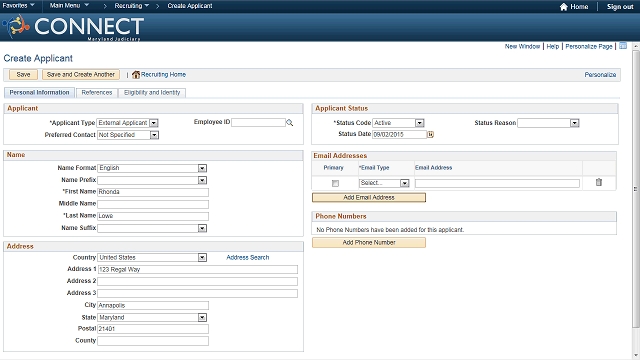Screen dimensions: 640x360
Task: Click the CONNECT Maryland Judiciary logo
Action: (x=73, y=27)
